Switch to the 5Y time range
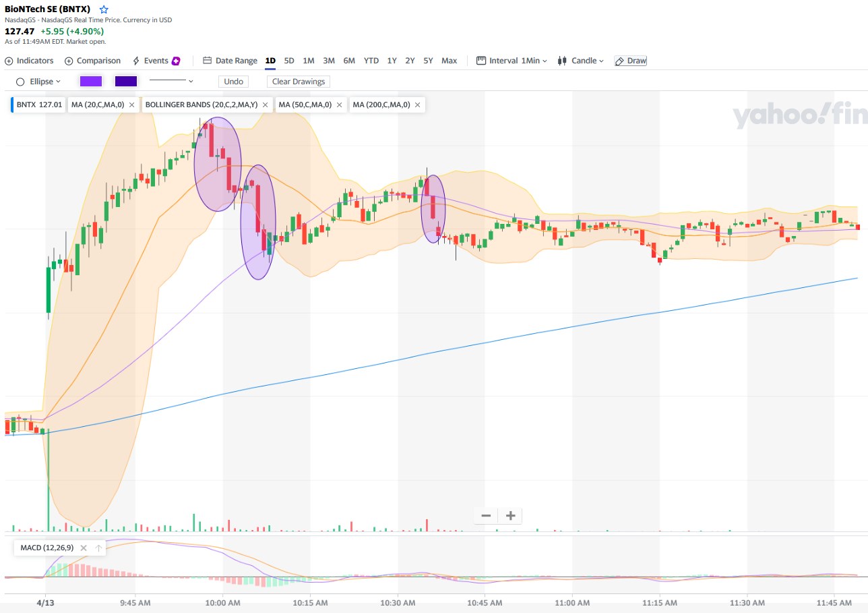The width and height of the screenshot is (868, 613). [x=428, y=61]
